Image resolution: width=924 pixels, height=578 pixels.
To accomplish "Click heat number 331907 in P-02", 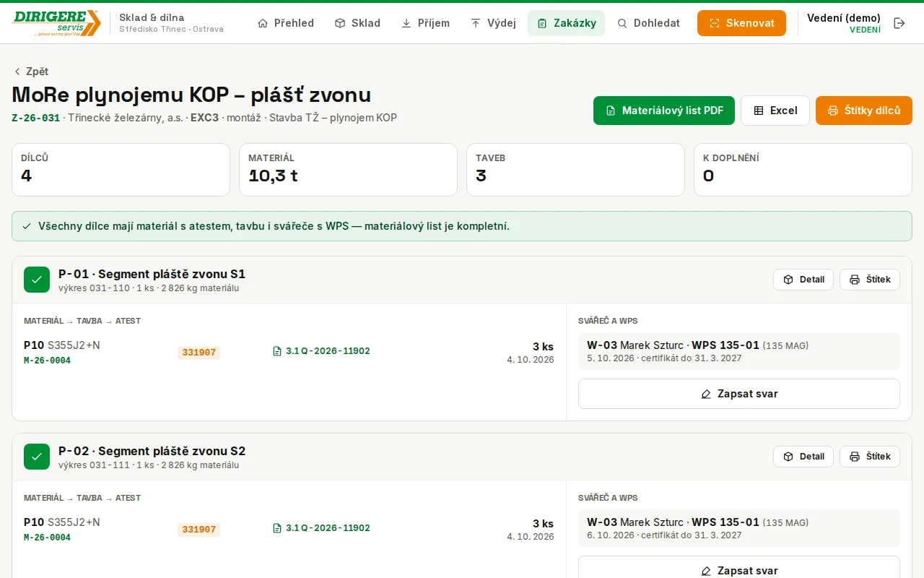I will [x=199, y=530].
